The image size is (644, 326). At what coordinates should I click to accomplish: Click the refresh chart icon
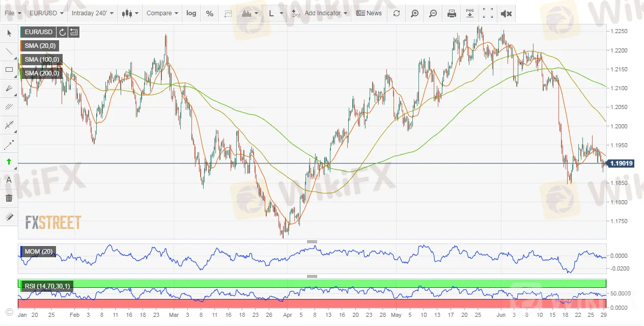(397, 13)
